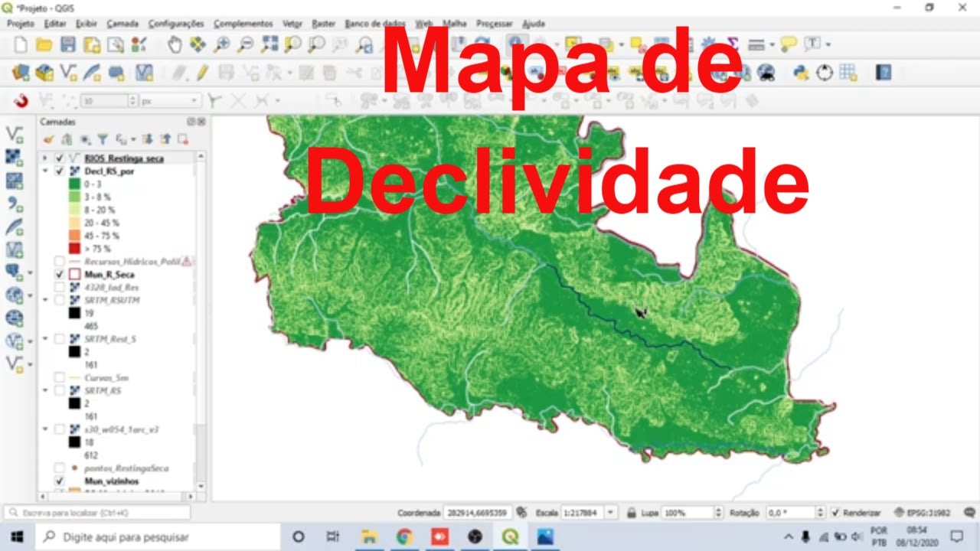Enable snapping with the red magnet icon
The image size is (980, 551).
click(x=21, y=100)
